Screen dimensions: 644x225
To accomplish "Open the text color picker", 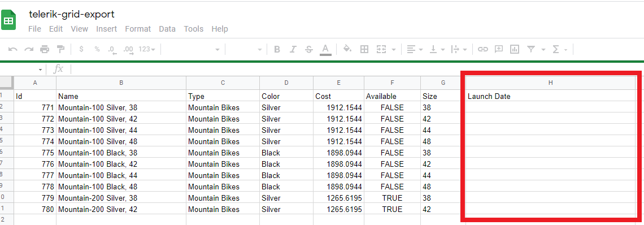I will coord(325,50).
